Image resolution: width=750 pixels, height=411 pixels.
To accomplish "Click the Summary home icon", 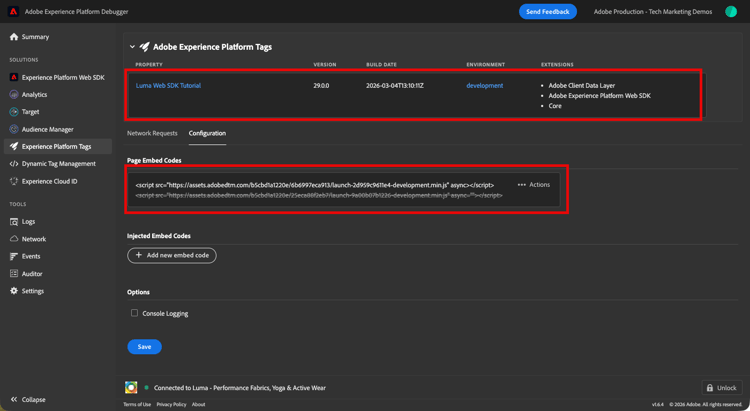I will click(x=14, y=37).
